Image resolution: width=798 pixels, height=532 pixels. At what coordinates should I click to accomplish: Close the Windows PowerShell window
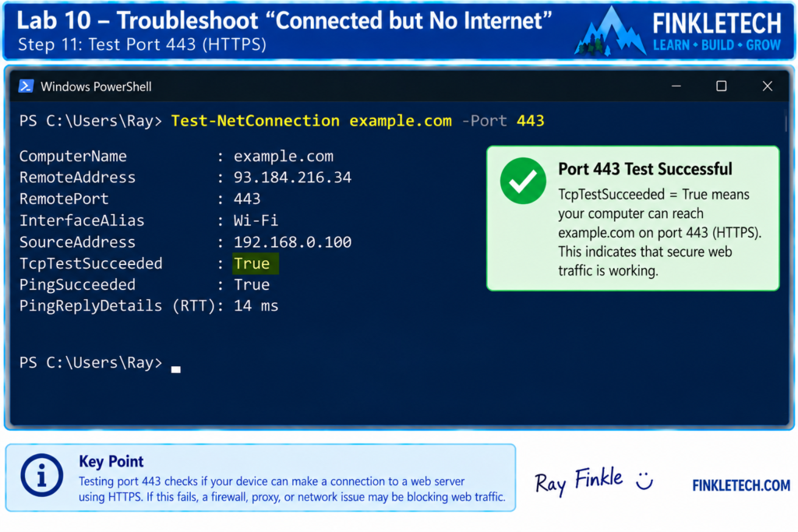point(767,86)
